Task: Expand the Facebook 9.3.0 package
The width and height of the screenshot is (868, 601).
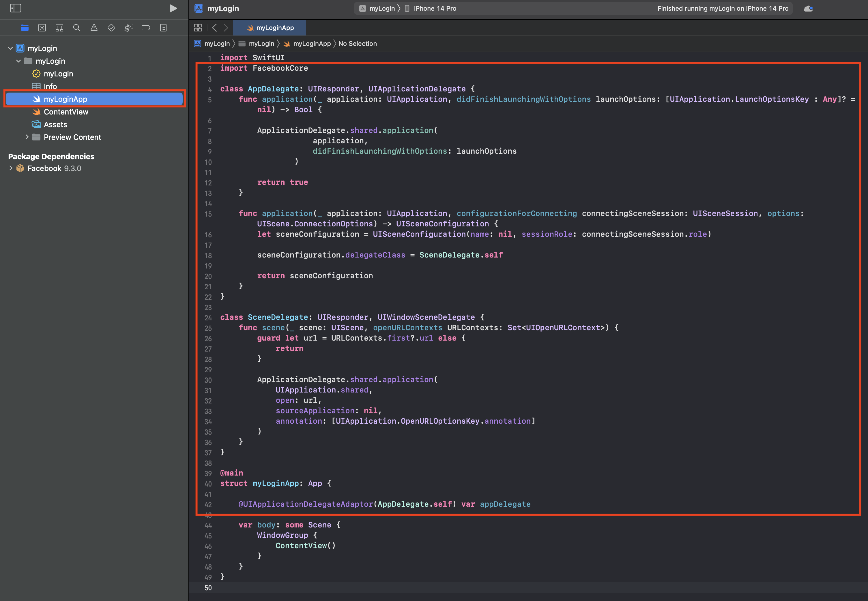Action: [11, 168]
